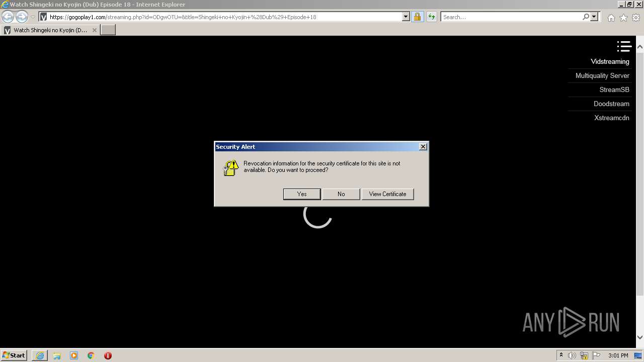This screenshot has width=644, height=362.
Task: Open Windows Media Player taskbar icon
Action: coord(74,355)
